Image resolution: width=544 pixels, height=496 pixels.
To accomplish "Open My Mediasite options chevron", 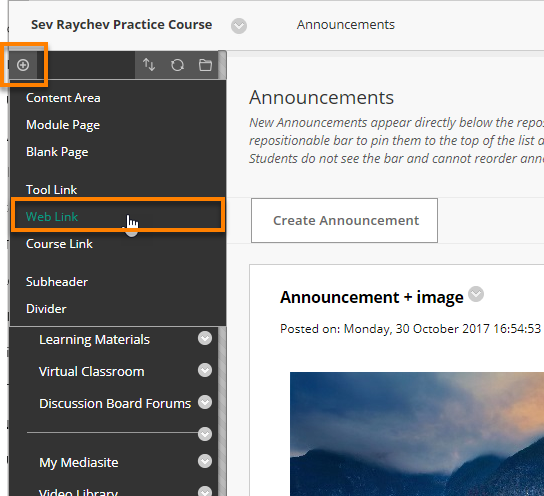I will 205,461.
